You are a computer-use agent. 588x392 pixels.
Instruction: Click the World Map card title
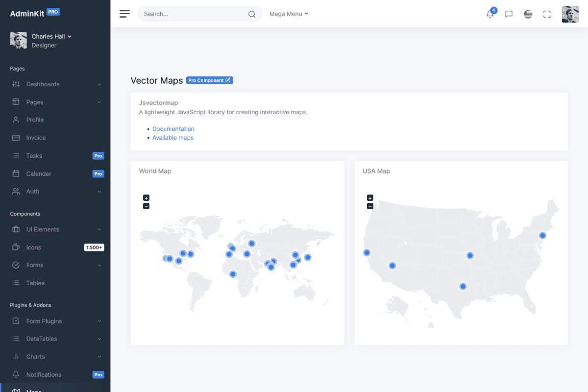[x=155, y=171]
